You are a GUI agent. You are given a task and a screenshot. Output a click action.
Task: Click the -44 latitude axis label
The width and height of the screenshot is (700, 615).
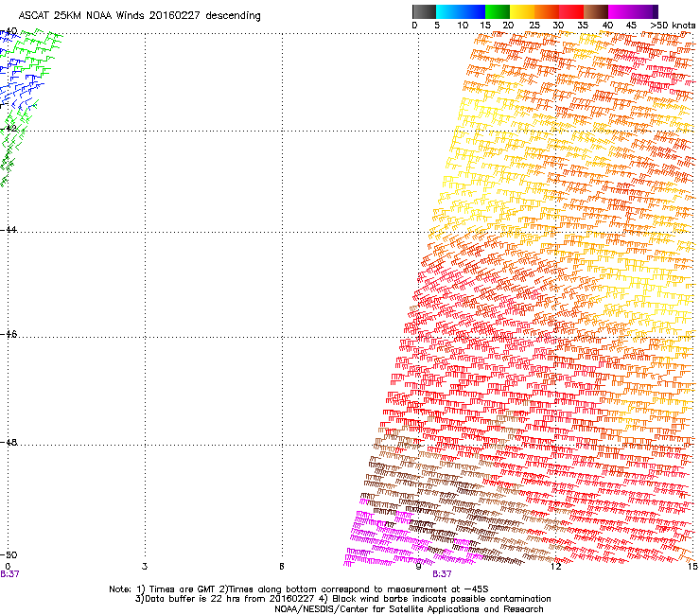[x=9, y=230]
